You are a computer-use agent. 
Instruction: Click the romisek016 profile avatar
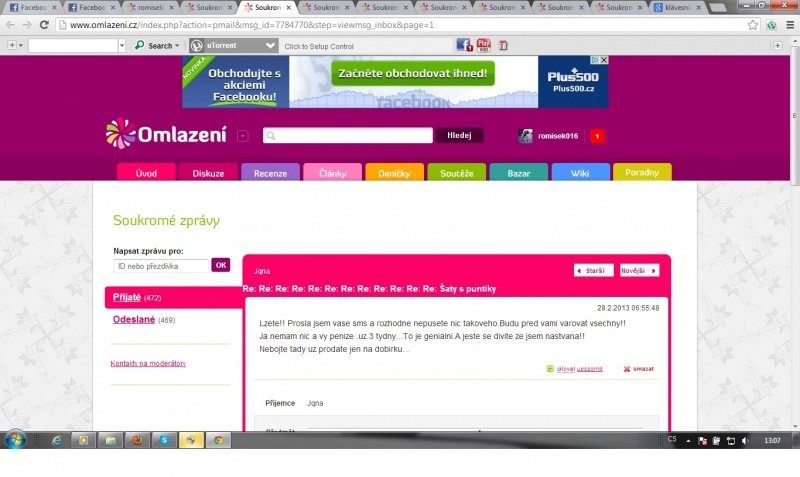(525, 136)
